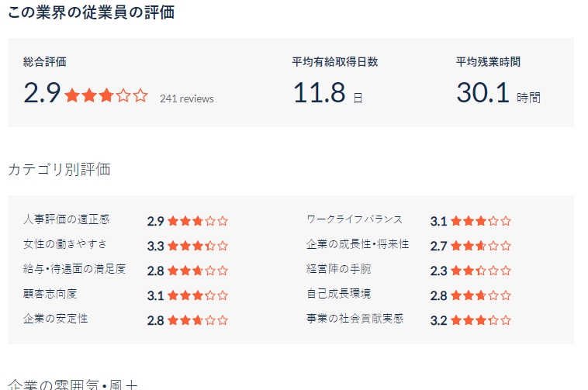The height and width of the screenshot is (390, 588).
Task: Click the 企業の雰囲気・風土 section heading
Action: (73, 385)
